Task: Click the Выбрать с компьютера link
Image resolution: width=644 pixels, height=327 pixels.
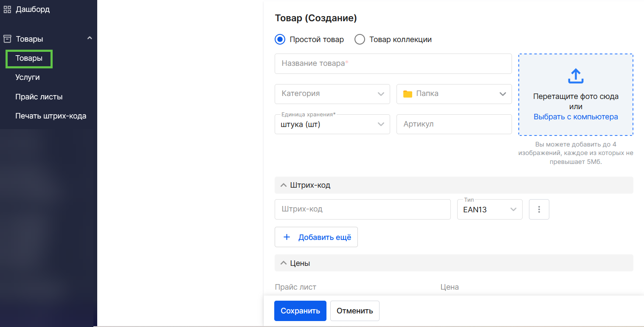Action: pyautogui.click(x=575, y=116)
